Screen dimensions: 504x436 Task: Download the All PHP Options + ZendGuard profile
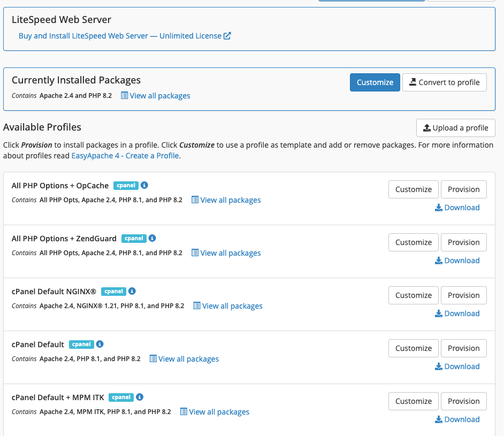click(x=457, y=261)
